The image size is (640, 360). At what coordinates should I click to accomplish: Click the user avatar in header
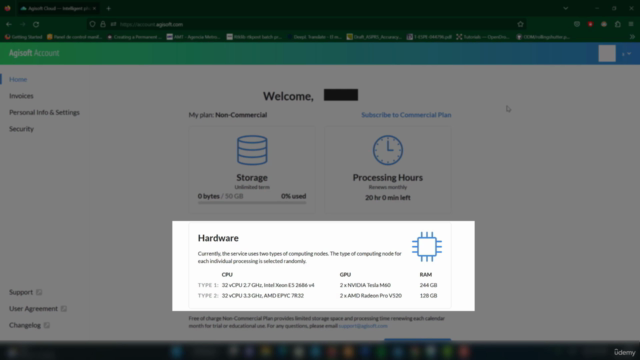607,53
